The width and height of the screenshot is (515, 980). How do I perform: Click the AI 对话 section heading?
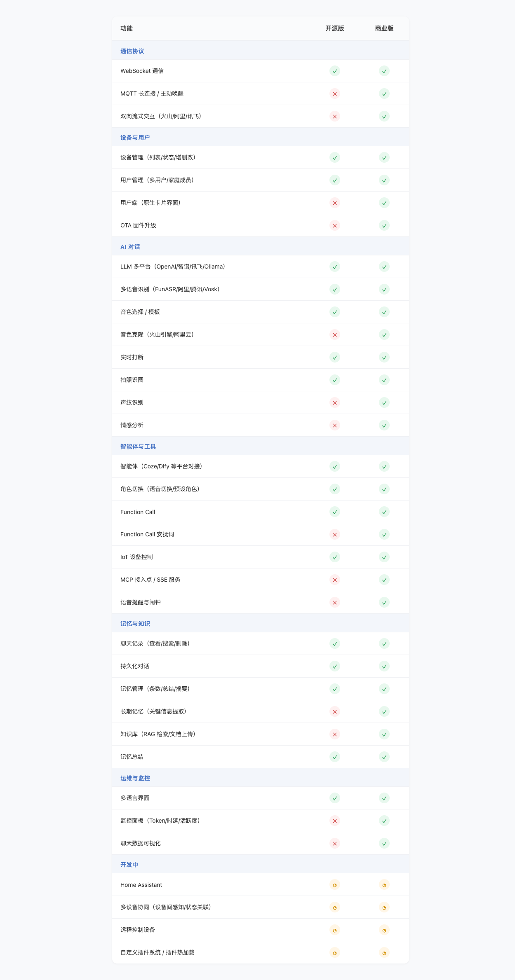click(130, 247)
